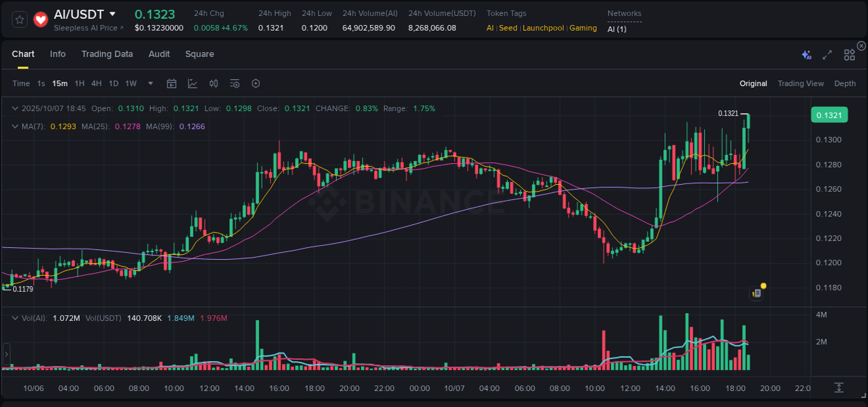The image size is (868, 407).
Task: Switch to the Trading View tab
Action: pyautogui.click(x=800, y=83)
